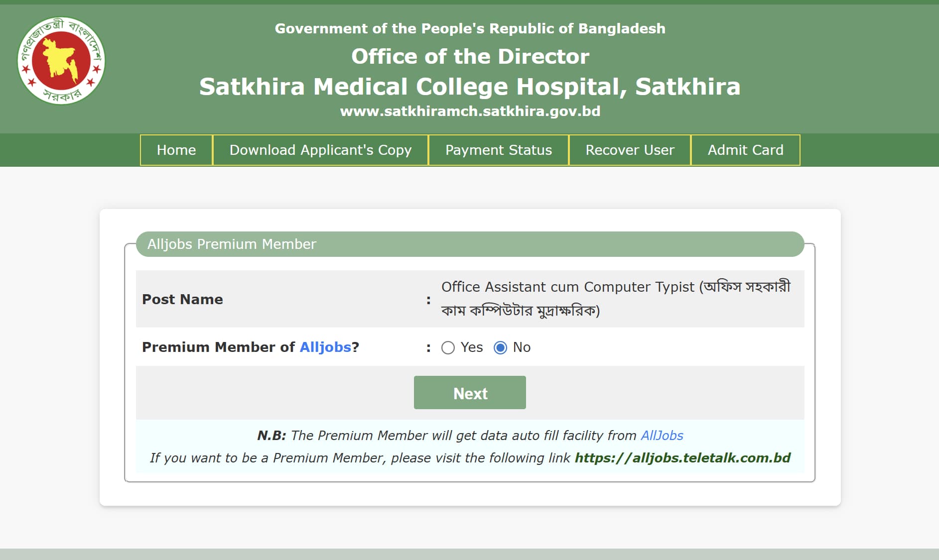Visit the alljobs.teletalk.com.bd link
The height and width of the screenshot is (560, 939).
[682, 458]
